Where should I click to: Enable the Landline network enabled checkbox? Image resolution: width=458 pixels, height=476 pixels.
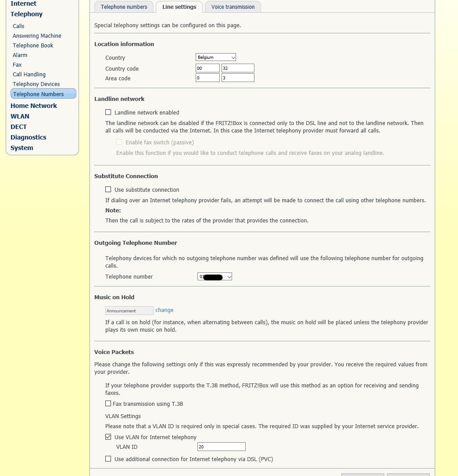108,112
